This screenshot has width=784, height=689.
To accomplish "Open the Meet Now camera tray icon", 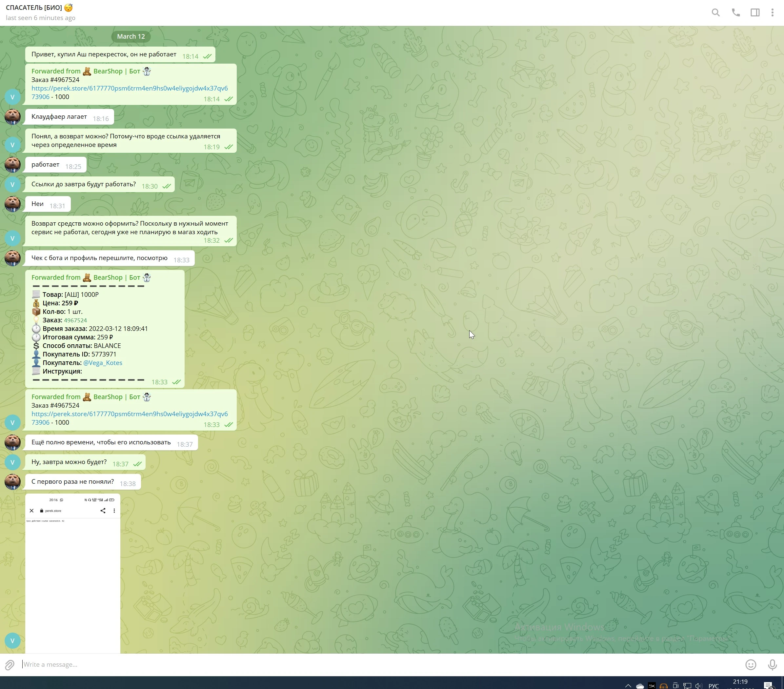I will 675,685.
